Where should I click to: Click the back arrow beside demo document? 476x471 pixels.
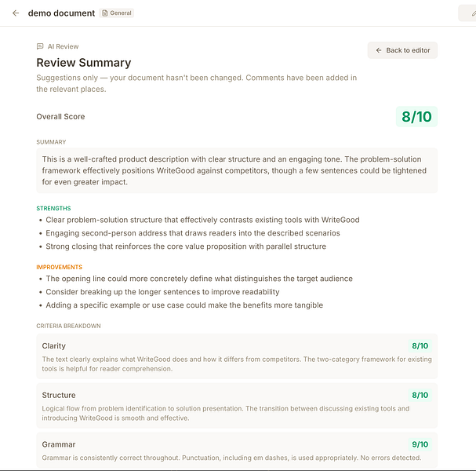pyautogui.click(x=16, y=13)
